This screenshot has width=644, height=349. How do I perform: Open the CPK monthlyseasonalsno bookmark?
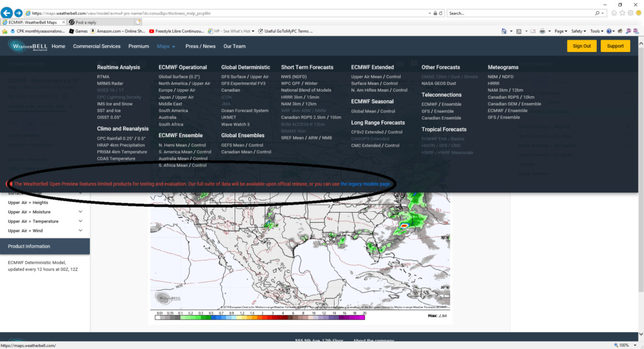coord(37,31)
